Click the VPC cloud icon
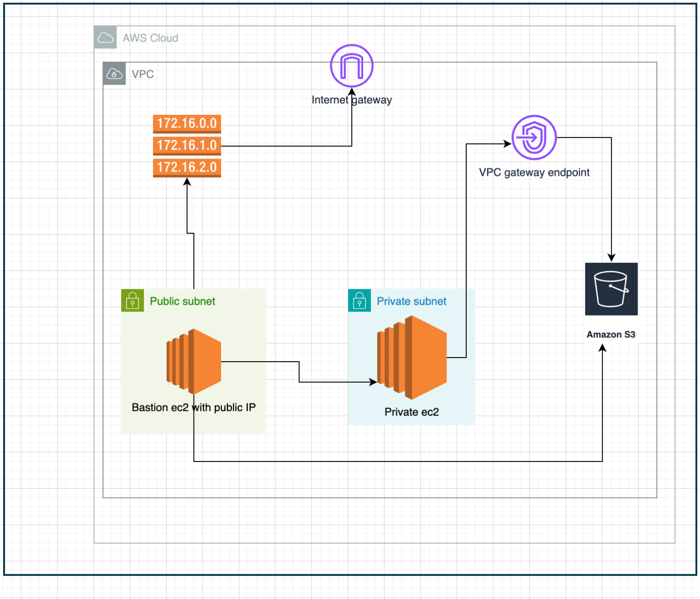Viewport: 700px width, 599px height. click(114, 73)
